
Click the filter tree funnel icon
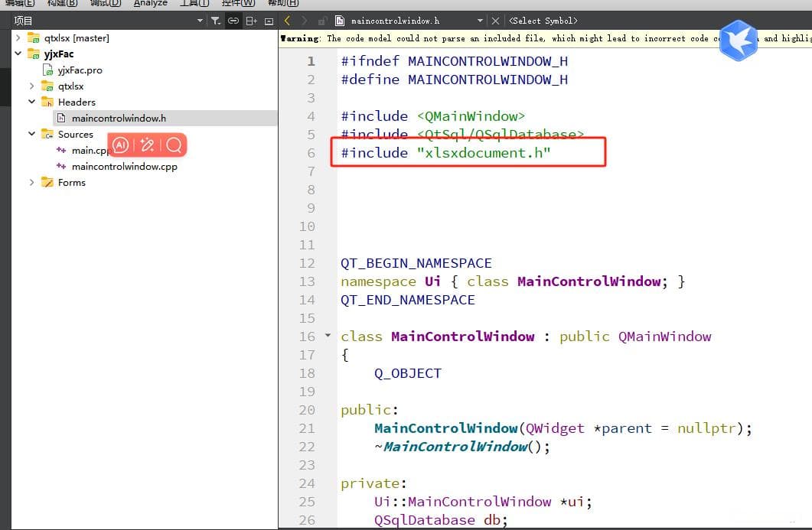215,21
